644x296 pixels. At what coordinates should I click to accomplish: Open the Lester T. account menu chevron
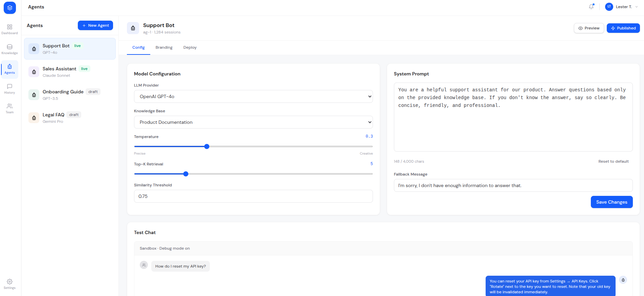tap(637, 7)
